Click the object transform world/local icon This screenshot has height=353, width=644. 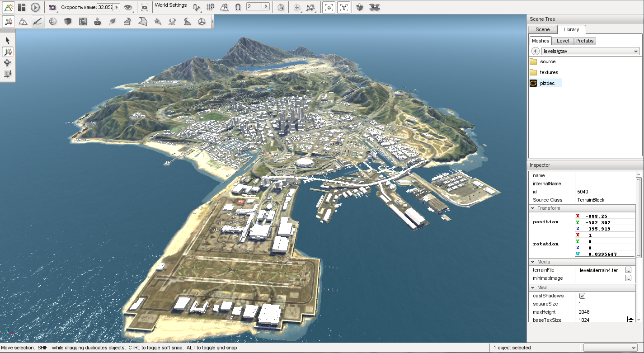tap(310, 7)
